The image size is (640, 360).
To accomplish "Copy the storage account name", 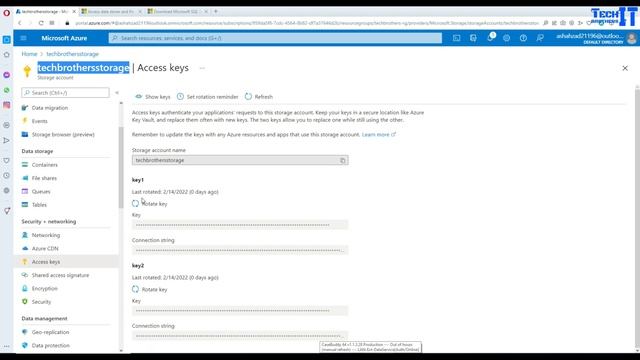I will pos(342,160).
